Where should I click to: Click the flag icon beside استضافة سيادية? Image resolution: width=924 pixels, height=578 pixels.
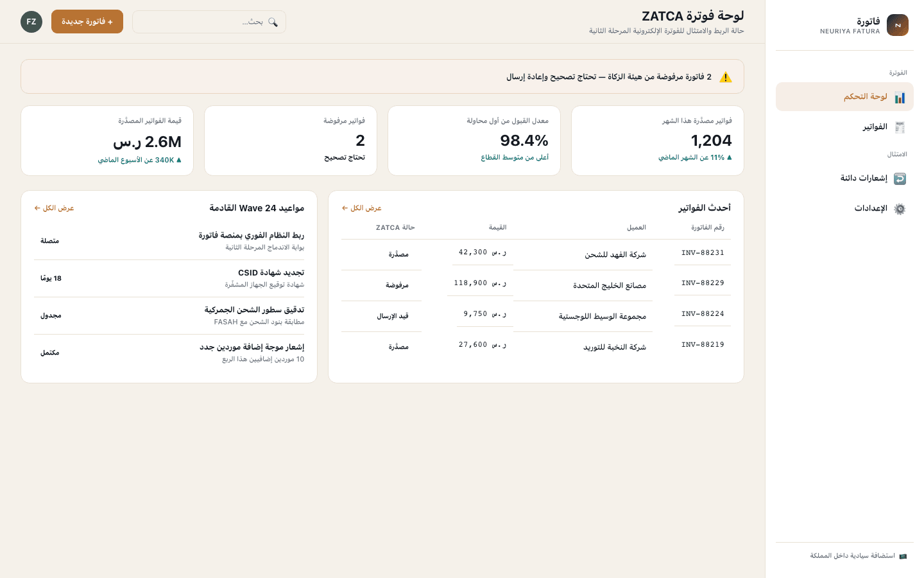(903, 556)
